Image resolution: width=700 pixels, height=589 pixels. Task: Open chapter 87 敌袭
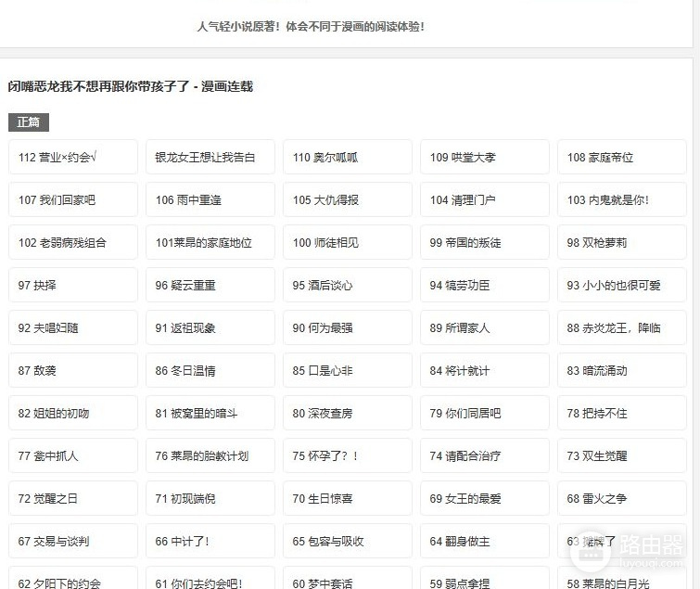click(x=73, y=370)
